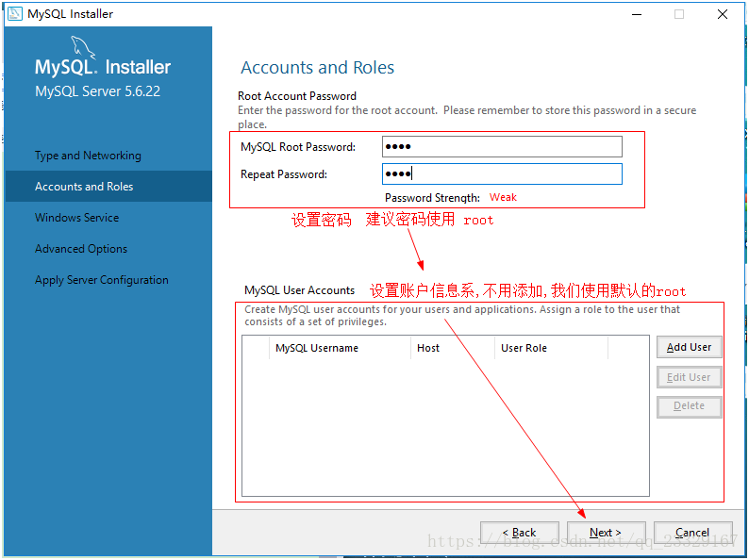Image resolution: width=749 pixels, height=560 pixels.
Task: Click the User Role column header
Action: point(551,348)
